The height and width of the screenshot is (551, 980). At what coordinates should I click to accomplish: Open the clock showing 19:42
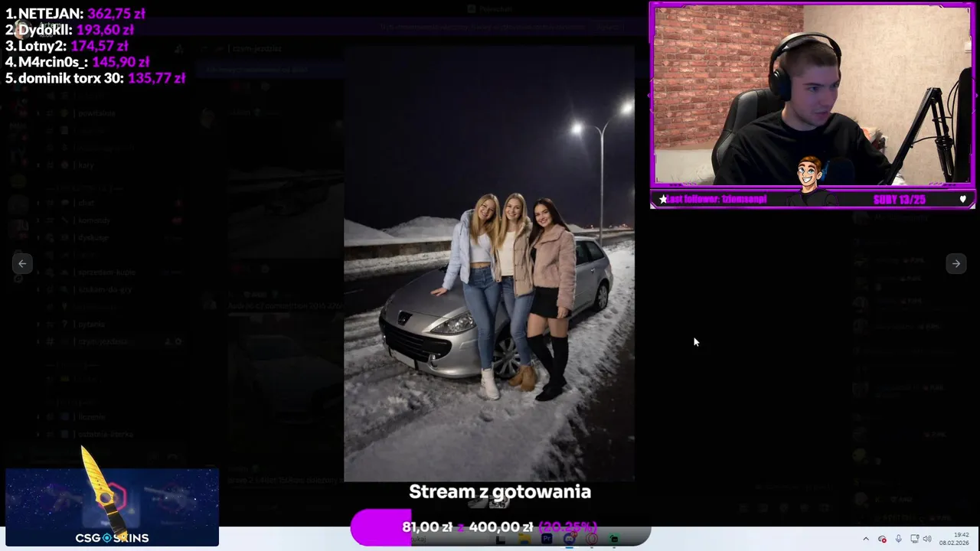[x=954, y=539]
